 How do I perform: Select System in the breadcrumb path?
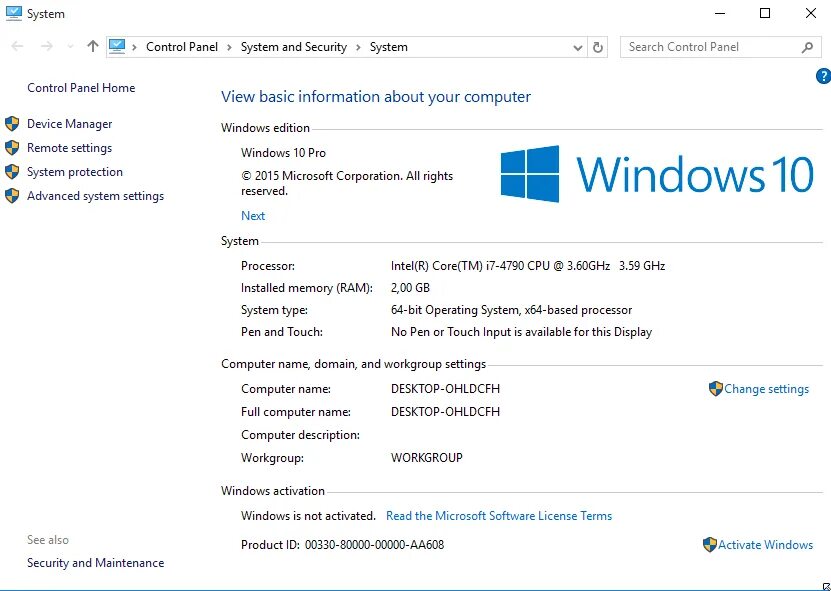coord(388,47)
